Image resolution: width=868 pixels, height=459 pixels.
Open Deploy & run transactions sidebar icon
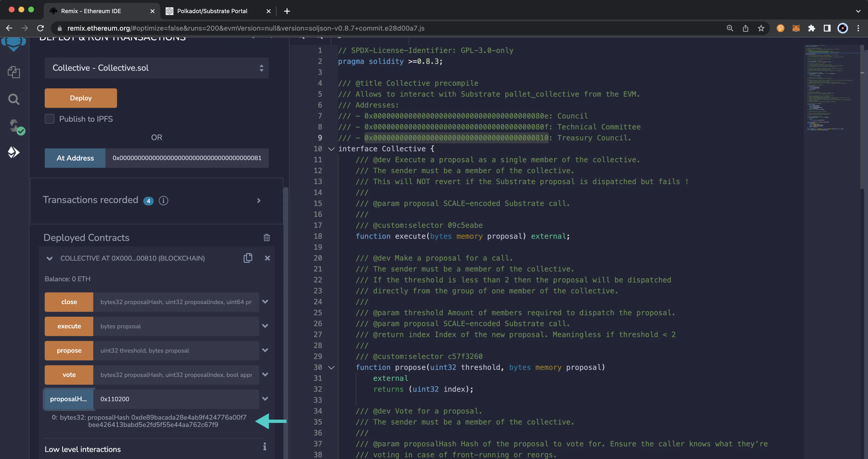click(14, 153)
